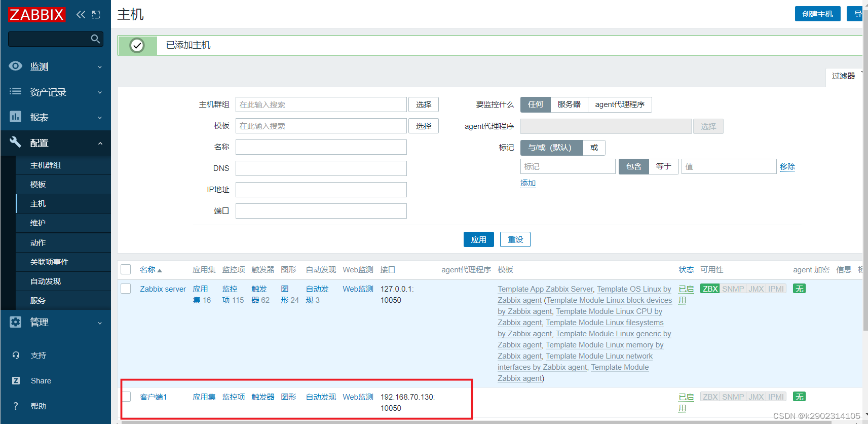Open 服务 in sidebar
The height and width of the screenshot is (424, 868).
tap(38, 301)
